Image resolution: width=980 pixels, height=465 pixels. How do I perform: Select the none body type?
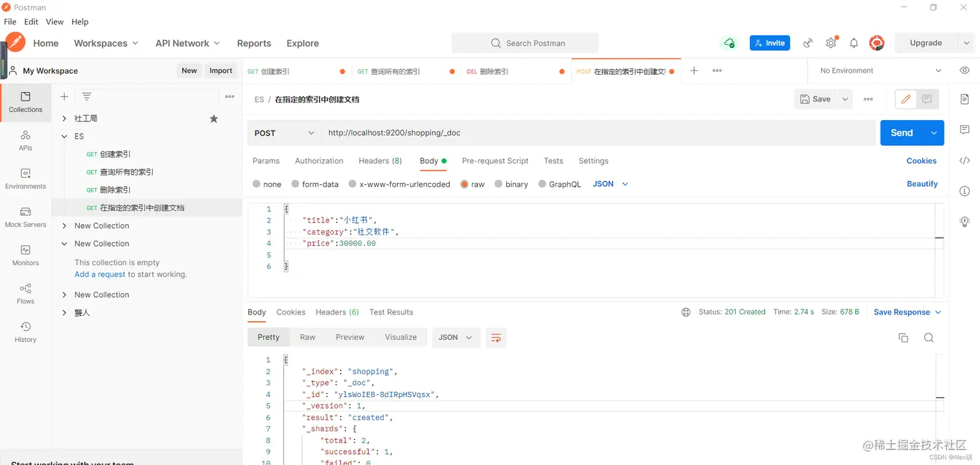[x=257, y=184]
